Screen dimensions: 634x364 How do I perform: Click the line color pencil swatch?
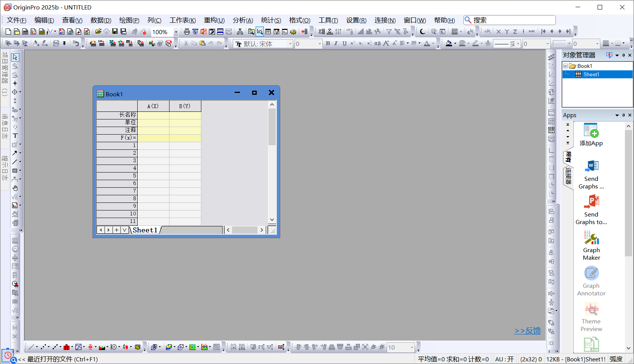(475, 44)
